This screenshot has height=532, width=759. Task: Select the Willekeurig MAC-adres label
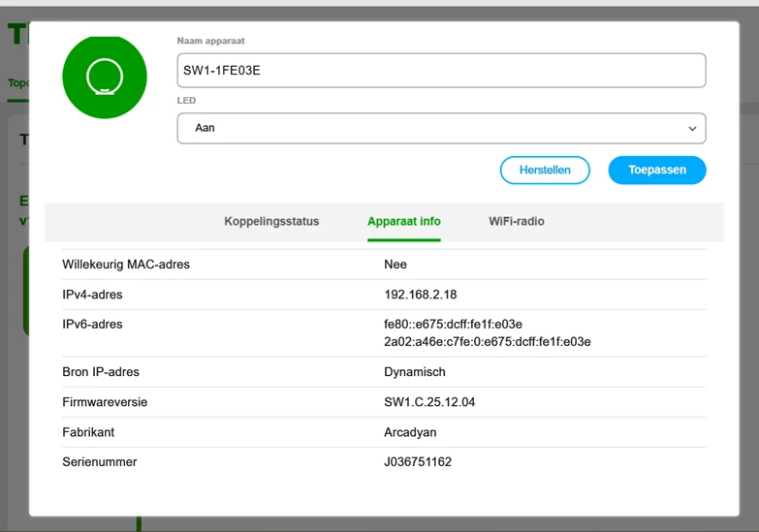pyautogui.click(x=126, y=265)
